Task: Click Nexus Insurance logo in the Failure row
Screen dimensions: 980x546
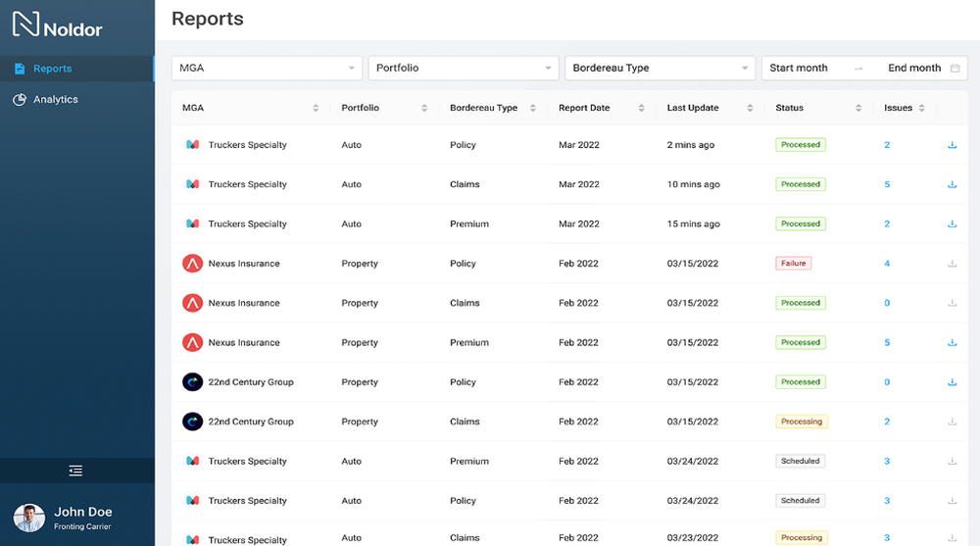Action: [x=192, y=264]
